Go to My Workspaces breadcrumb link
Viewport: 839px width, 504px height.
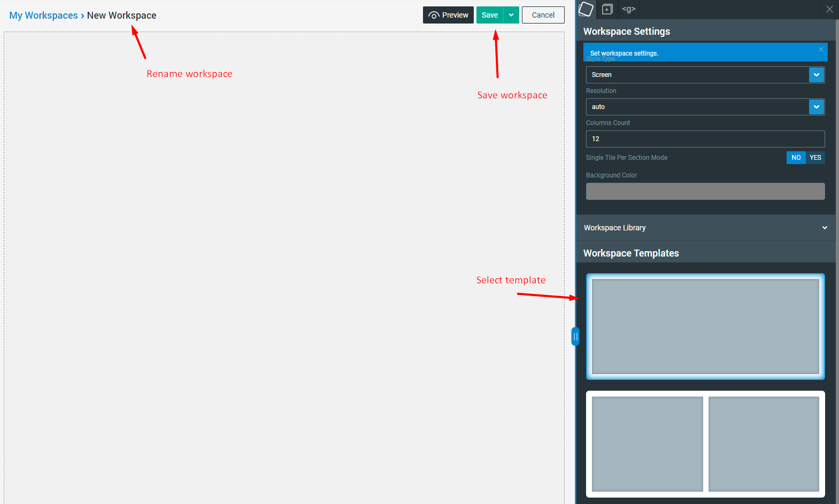43,15
